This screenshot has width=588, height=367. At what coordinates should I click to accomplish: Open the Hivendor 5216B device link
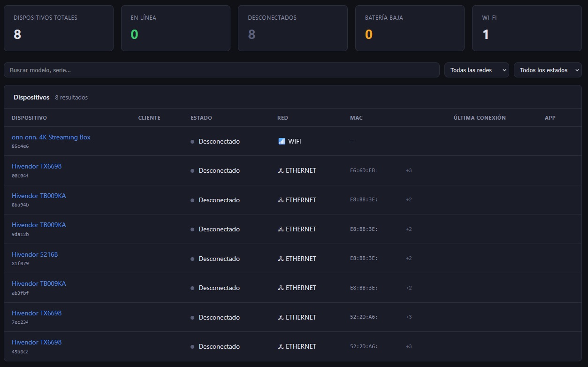(x=35, y=254)
